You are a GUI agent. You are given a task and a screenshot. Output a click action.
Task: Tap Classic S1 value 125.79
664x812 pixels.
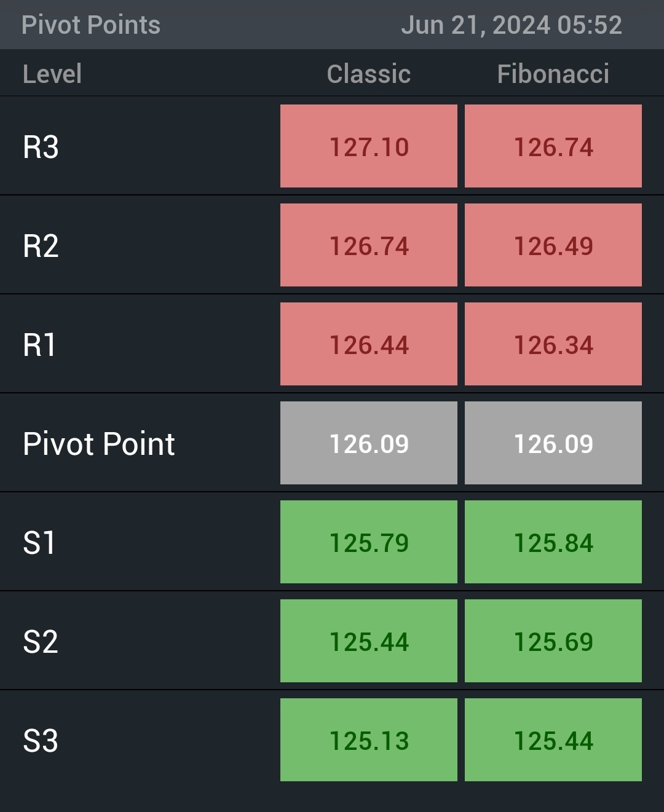tap(369, 542)
